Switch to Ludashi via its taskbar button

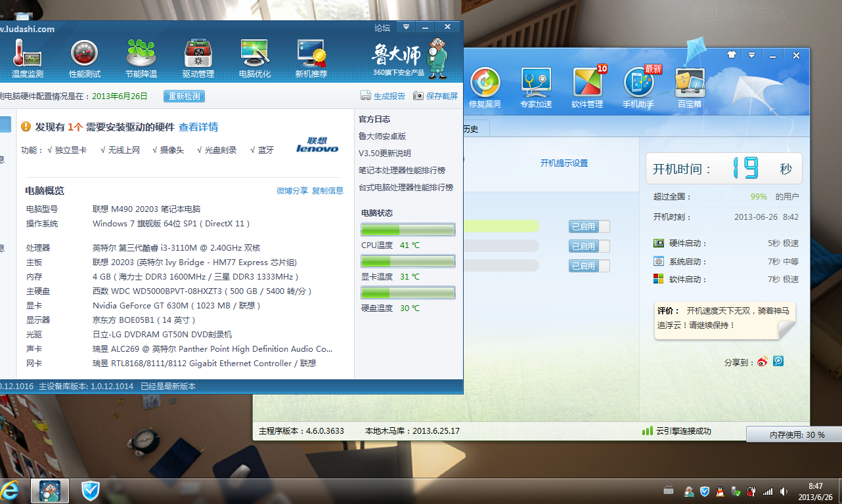tap(50, 491)
